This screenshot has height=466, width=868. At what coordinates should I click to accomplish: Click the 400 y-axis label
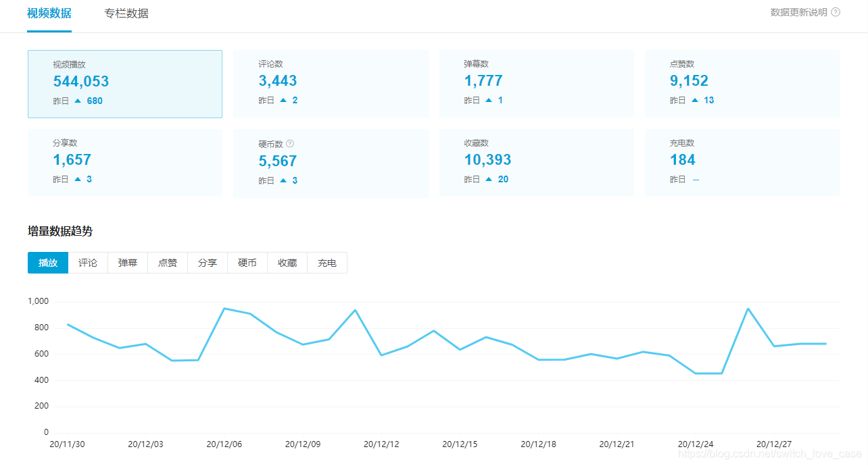42,380
